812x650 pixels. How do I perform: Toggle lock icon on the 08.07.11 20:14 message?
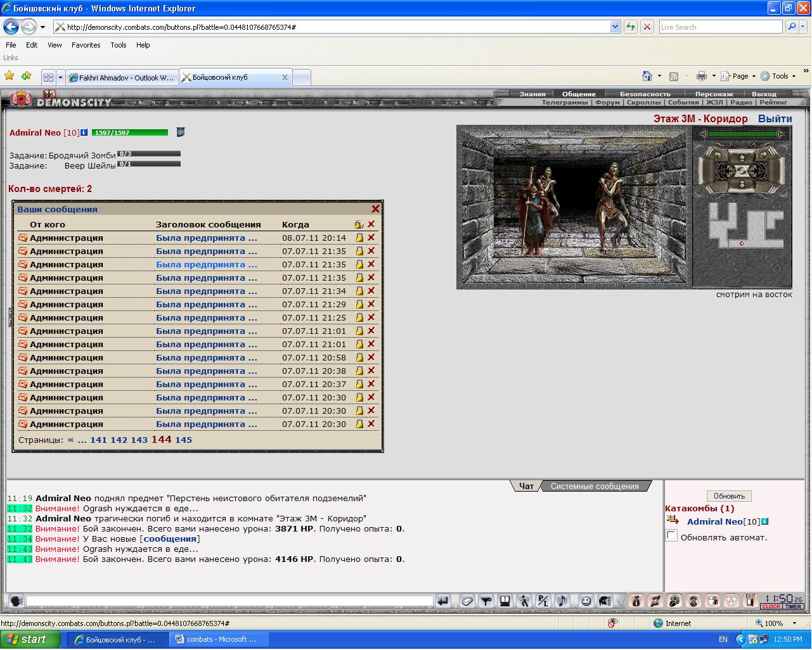click(359, 238)
